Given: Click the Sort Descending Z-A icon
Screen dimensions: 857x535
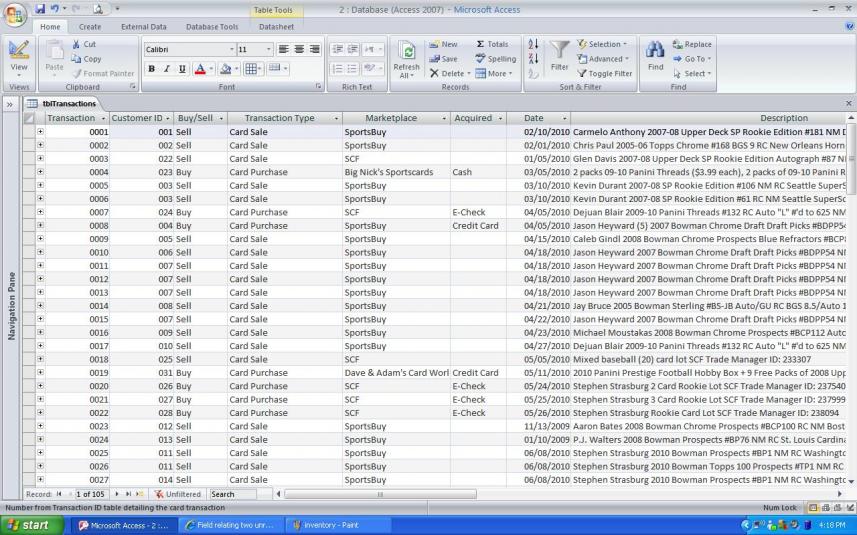Looking at the screenshot, I should [x=533, y=58].
